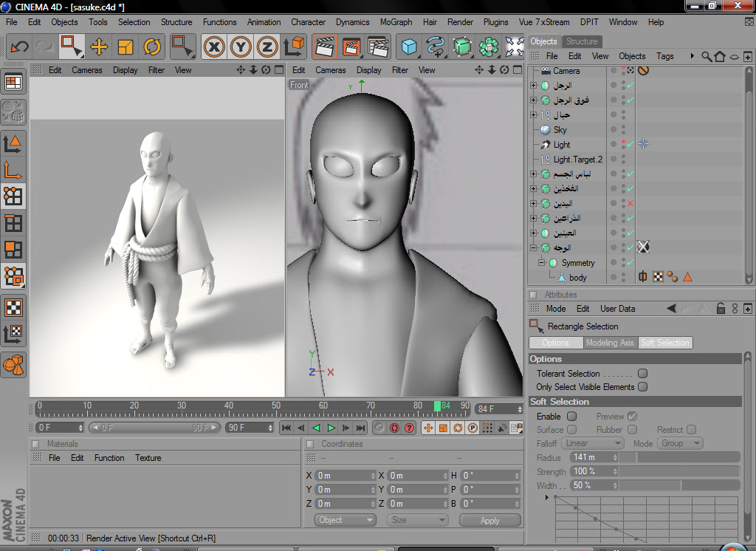Screen dimensions: 756x551
Task: Go to end of animation
Action: point(360,428)
